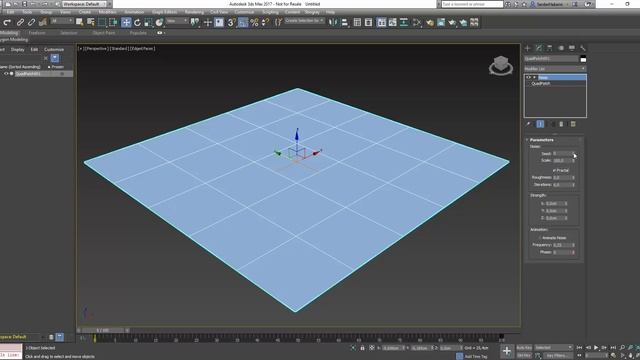Click the Bind to Space Warp icon
This screenshot has width=640, height=360.
pos(42,22)
